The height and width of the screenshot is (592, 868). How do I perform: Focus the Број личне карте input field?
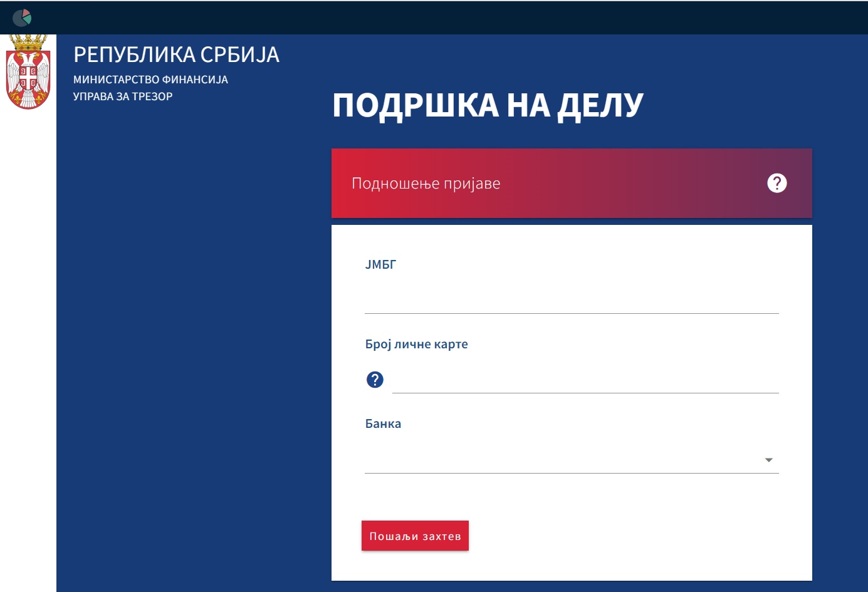click(585, 380)
